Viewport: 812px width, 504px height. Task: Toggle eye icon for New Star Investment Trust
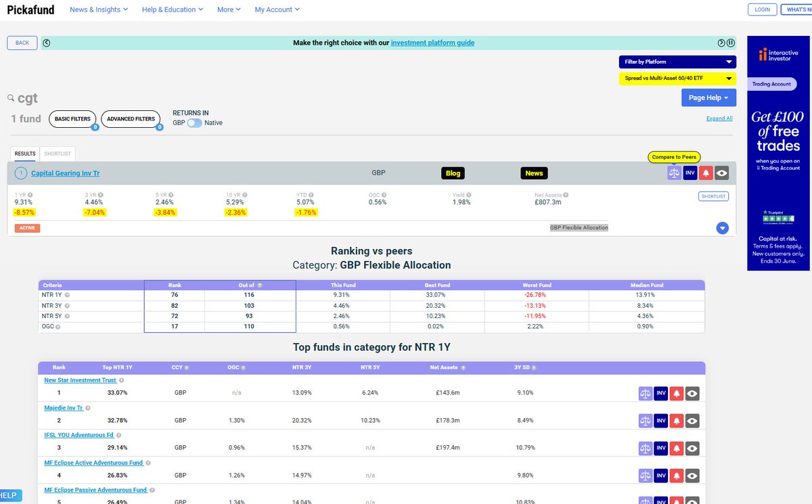692,393
